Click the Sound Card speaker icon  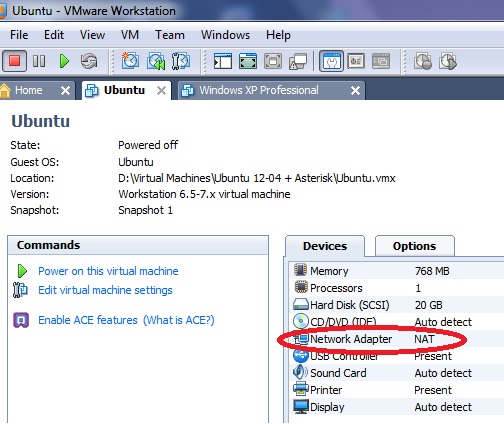click(x=300, y=372)
